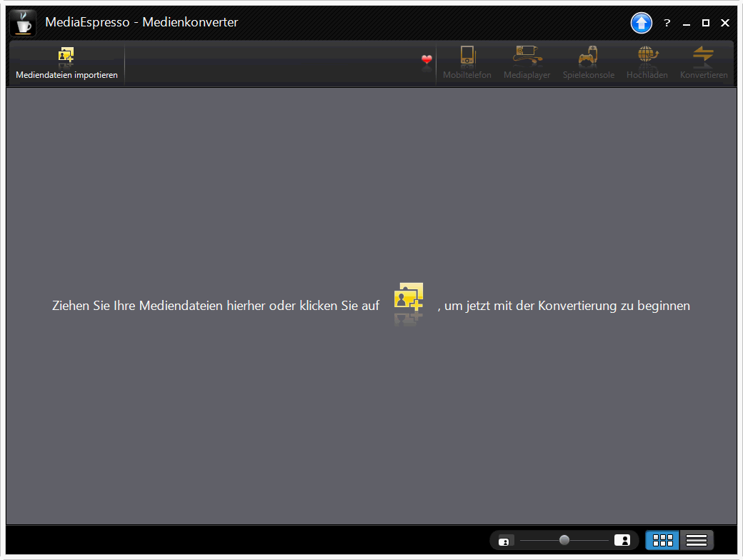Viewport: 743px width, 560px height.
Task: Open the red heart favorites icon
Action: click(427, 60)
